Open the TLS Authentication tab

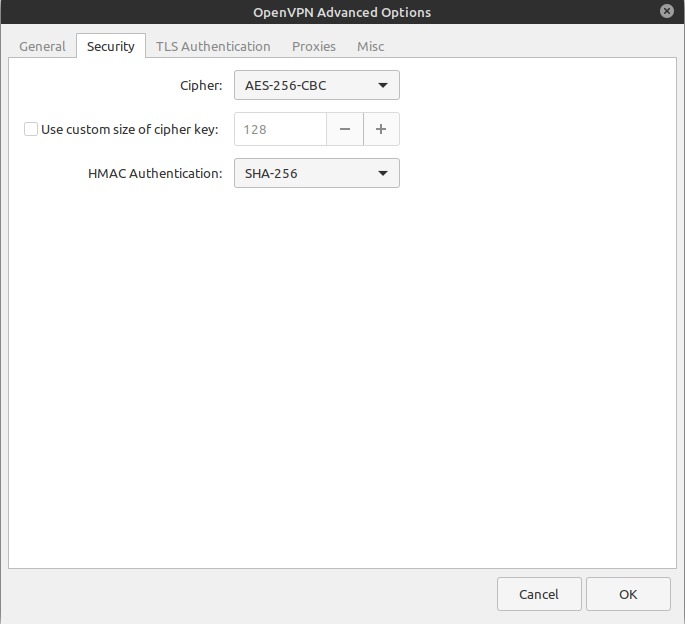click(213, 46)
